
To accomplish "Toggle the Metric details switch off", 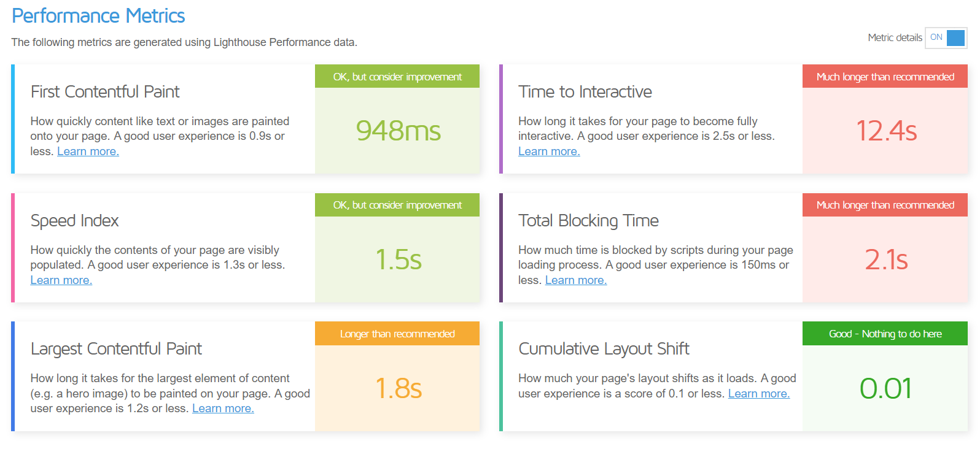I will [x=946, y=37].
